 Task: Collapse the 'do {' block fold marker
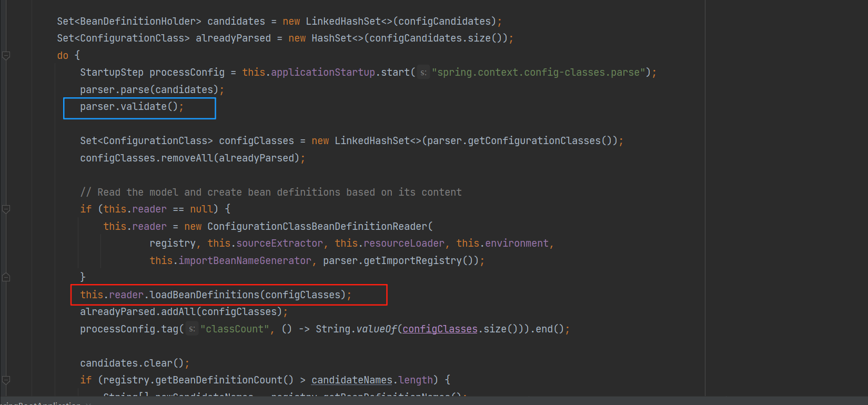point(6,55)
